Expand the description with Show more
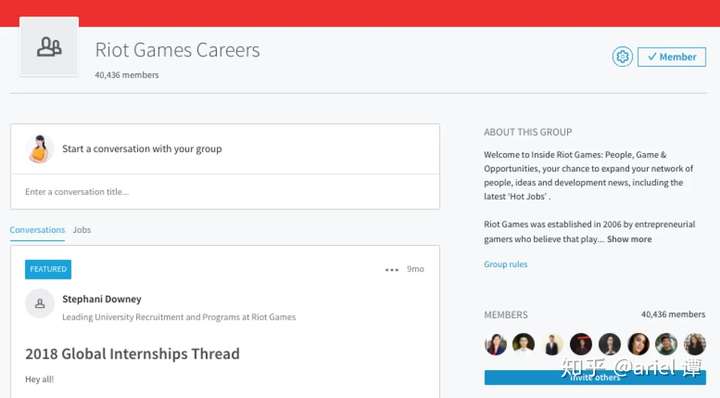 [629, 239]
